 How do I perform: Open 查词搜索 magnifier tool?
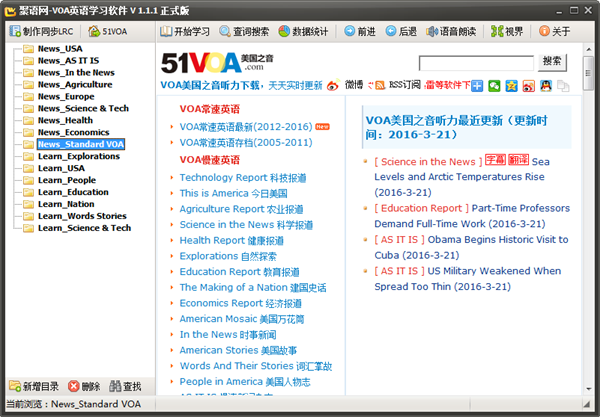tap(244, 31)
